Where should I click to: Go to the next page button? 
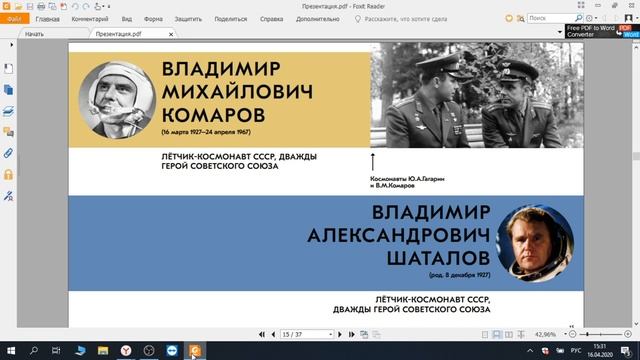(340, 334)
